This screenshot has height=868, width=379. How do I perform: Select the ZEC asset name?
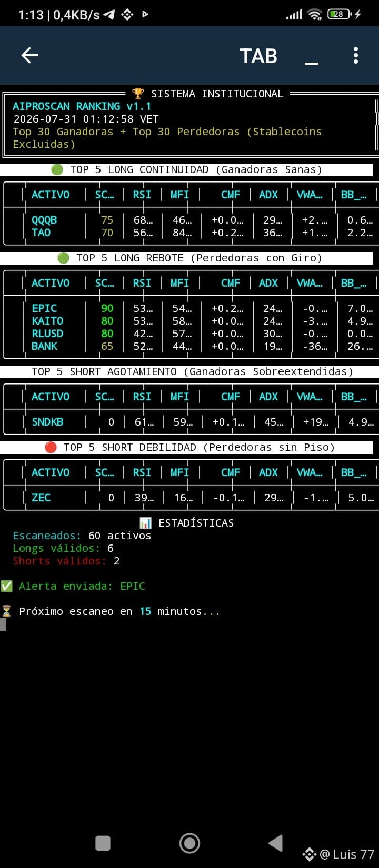pyautogui.click(x=41, y=498)
